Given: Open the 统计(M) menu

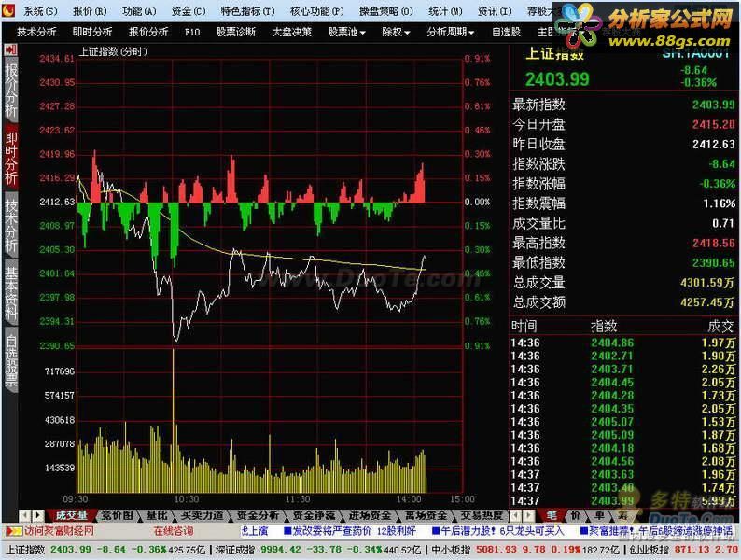Looking at the screenshot, I should point(445,11).
